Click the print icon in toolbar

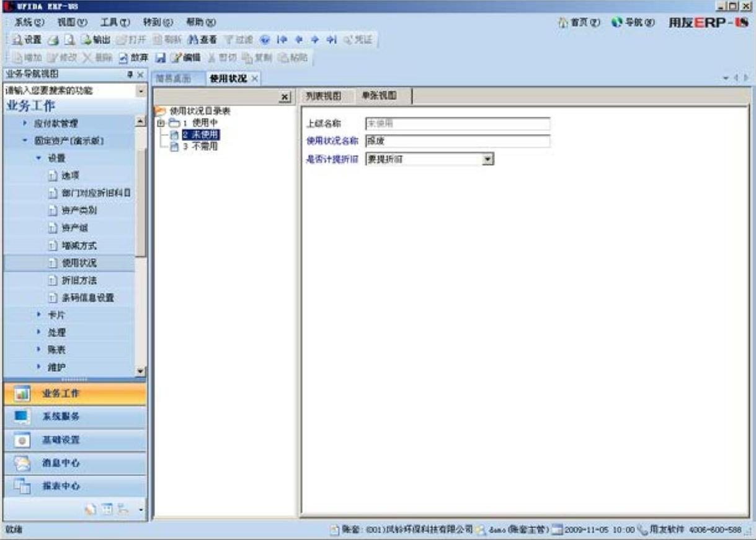coord(53,40)
